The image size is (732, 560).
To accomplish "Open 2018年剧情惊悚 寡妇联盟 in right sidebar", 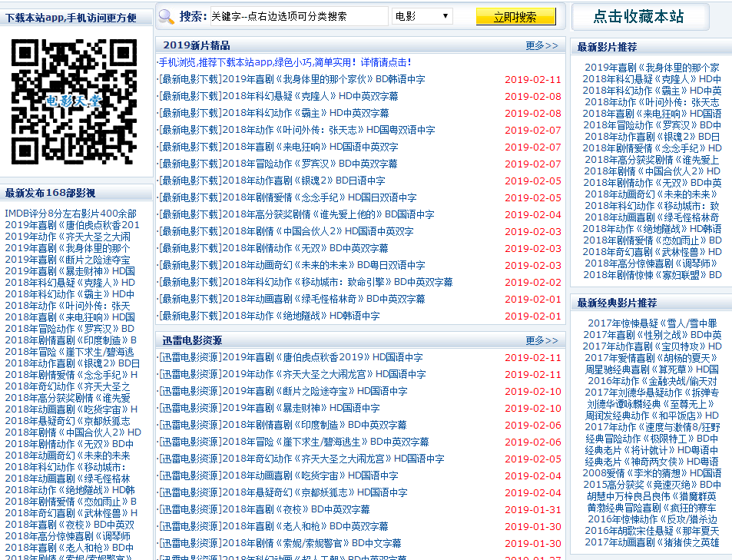I will (652, 275).
